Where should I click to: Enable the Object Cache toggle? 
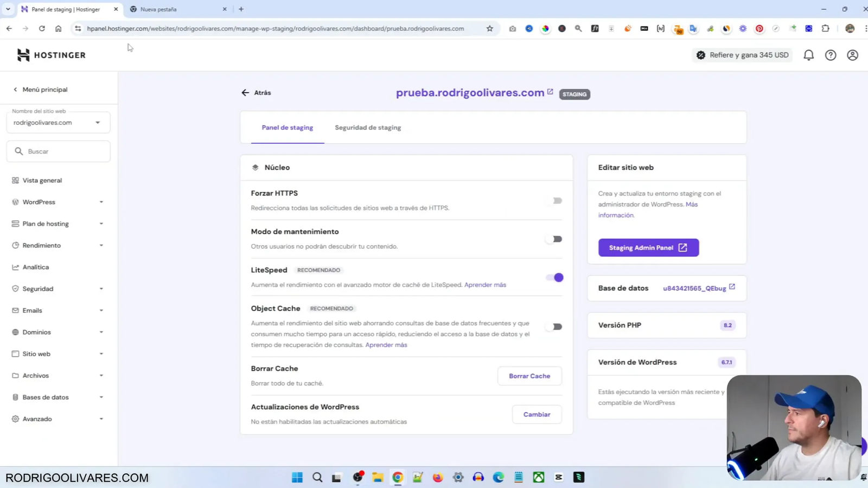pyautogui.click(x=554, y=326)
